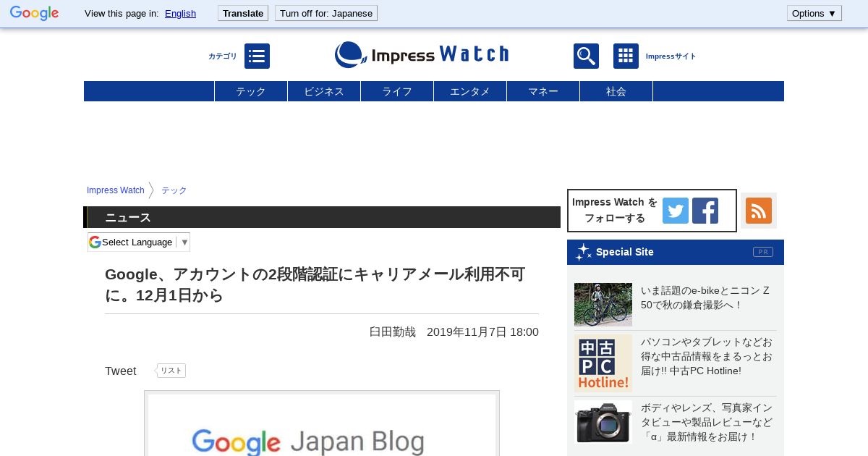
Task: Follow Impress Watch on Twitter
Action: point(676,211)
